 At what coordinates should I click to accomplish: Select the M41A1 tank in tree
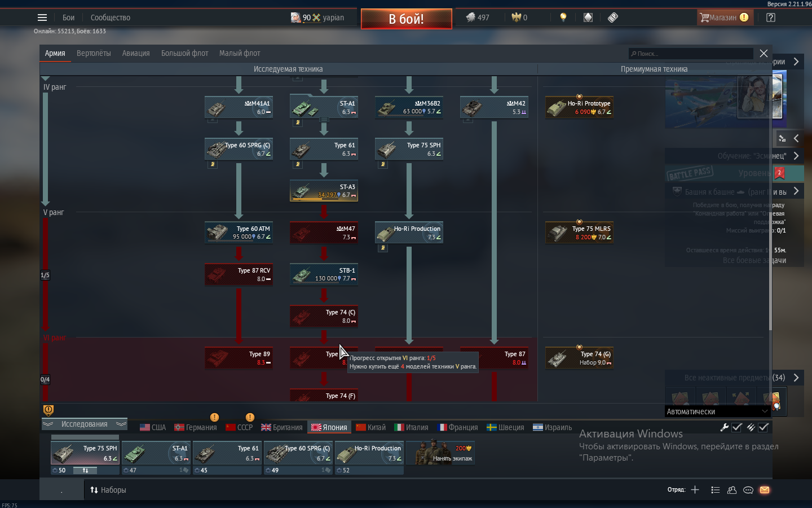pos(239,107)
